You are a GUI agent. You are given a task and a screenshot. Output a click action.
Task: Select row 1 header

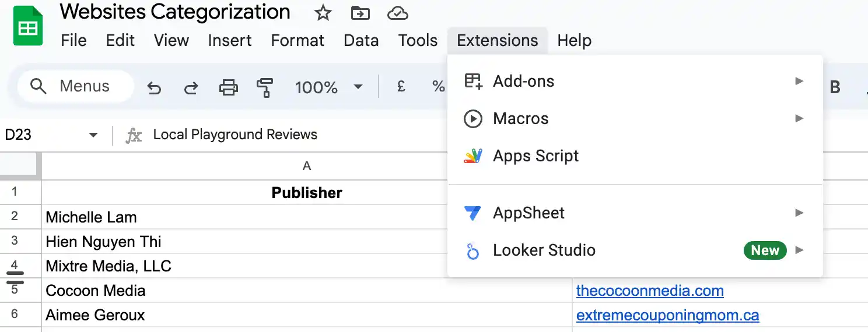[x=20, y=192]
